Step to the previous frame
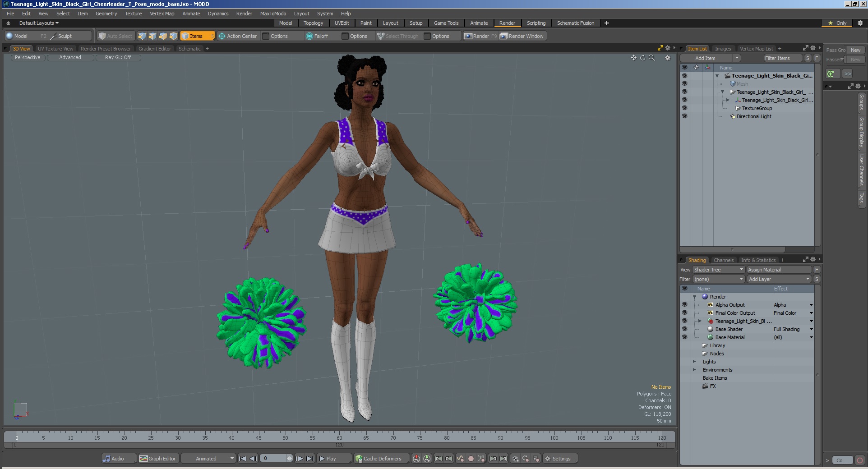The image size is (868, 469). pyautogui.click(x=253, y=459)
